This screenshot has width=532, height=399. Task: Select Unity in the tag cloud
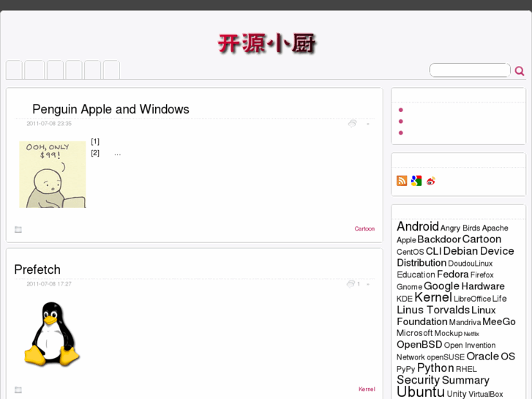[457, 394]
